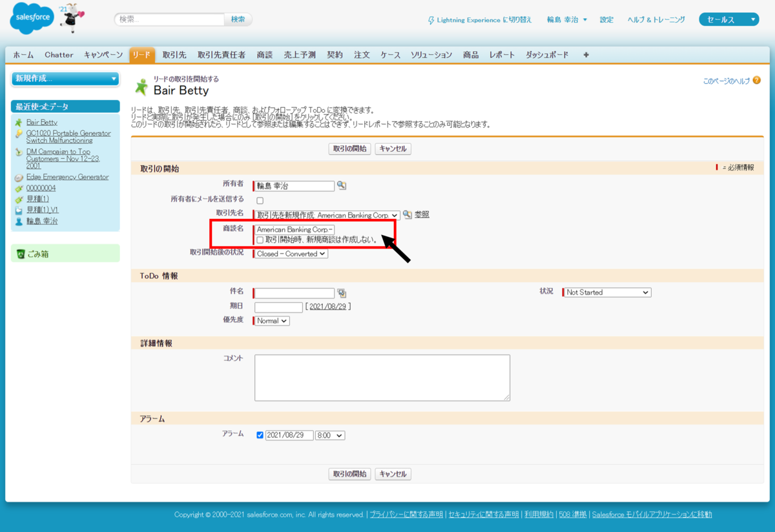Open the 輪島 幸治 user menu in header
The width and height of the screenshot is (775, 532).
pyautogui.click(x=567, y=20)
